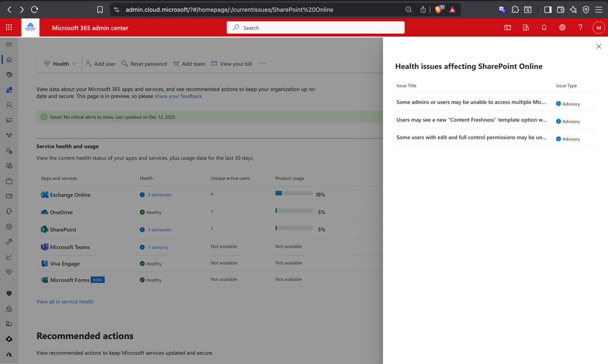Open Brave Shields lion icon
Viewport: 608px width, 364px height.
coord(439,9)
